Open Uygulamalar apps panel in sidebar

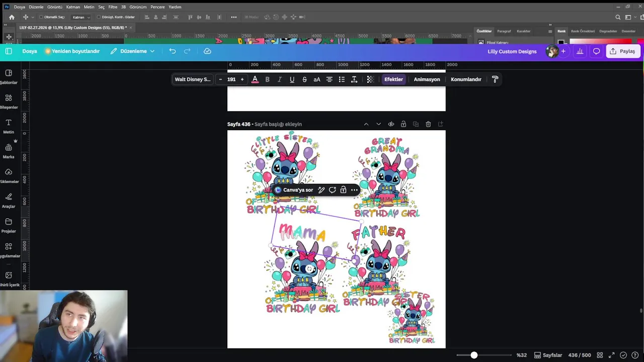(9, 250)
